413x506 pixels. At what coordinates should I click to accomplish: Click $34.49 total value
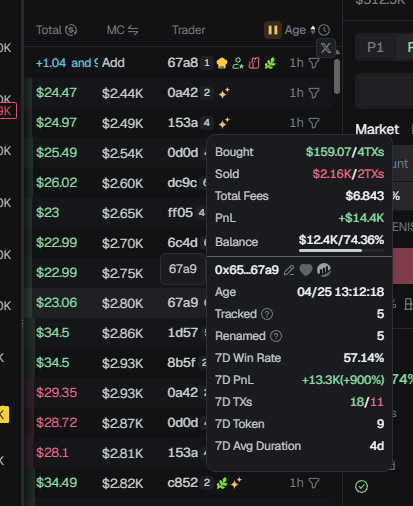coord(56,483)
